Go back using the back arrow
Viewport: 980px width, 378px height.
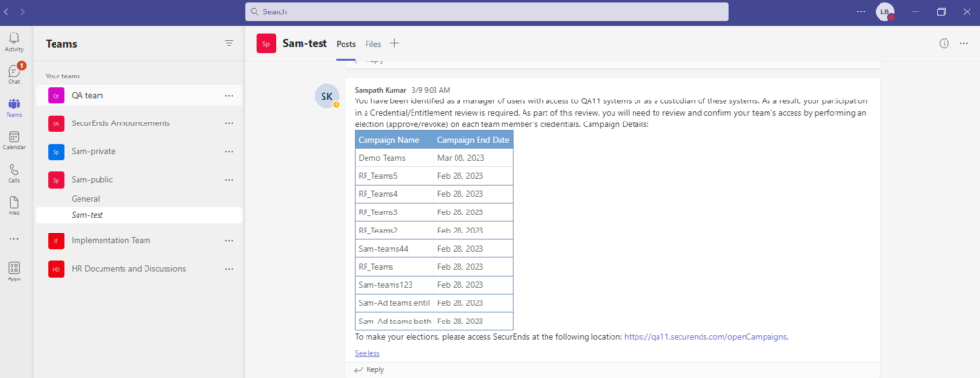point(7,11)
